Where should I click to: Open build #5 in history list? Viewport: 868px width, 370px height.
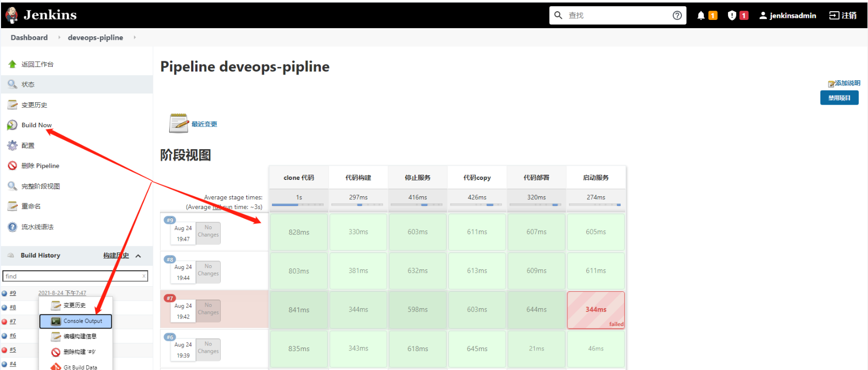point(13,350)
